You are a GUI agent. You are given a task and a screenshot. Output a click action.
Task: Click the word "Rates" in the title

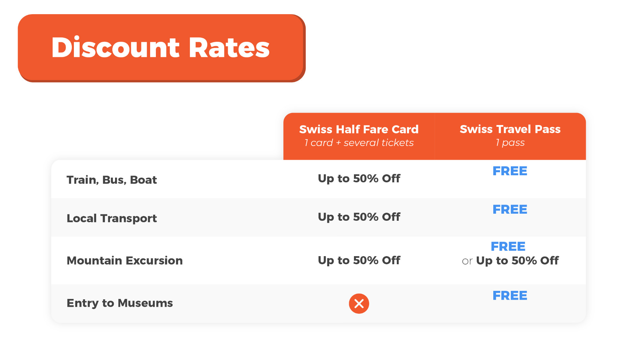(x=229, y=48)
